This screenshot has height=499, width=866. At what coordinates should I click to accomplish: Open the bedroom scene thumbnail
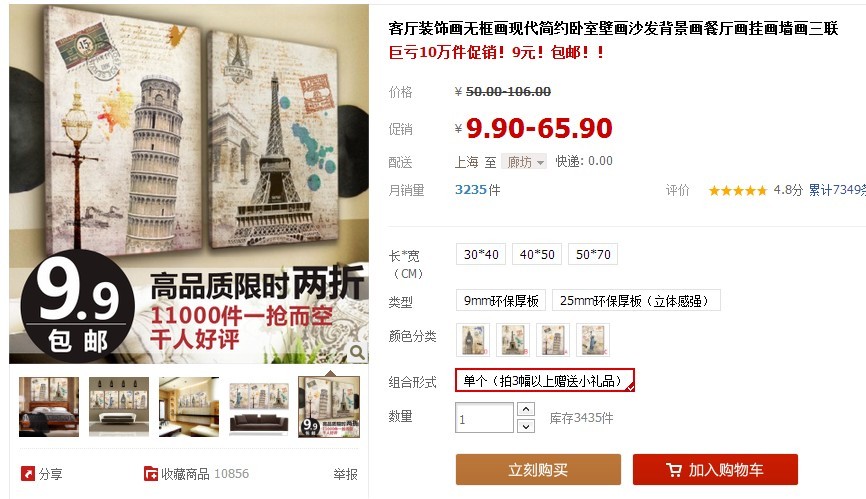click(49, 407)
